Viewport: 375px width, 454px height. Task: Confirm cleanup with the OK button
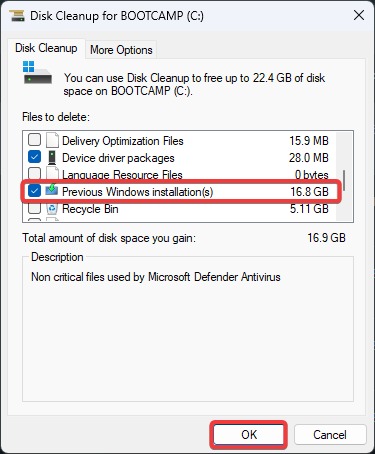249,435
